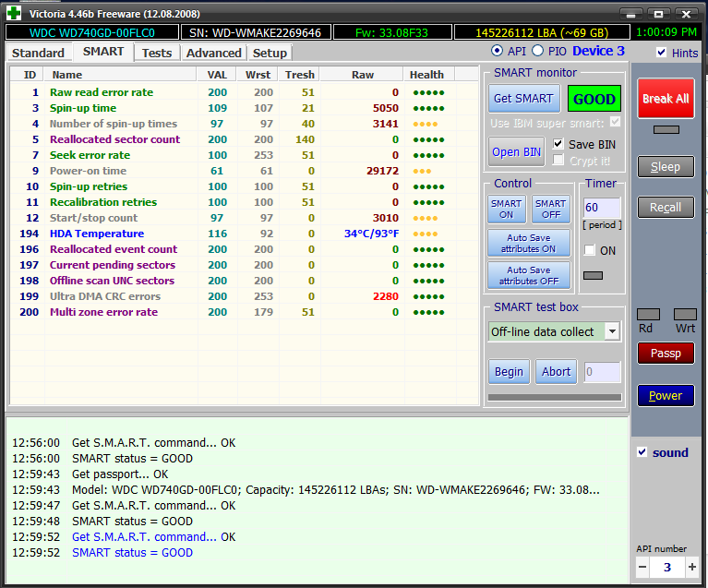708x588 pixels.
Task: Toggle the Hints checkbox
Action: coord(661,53)
